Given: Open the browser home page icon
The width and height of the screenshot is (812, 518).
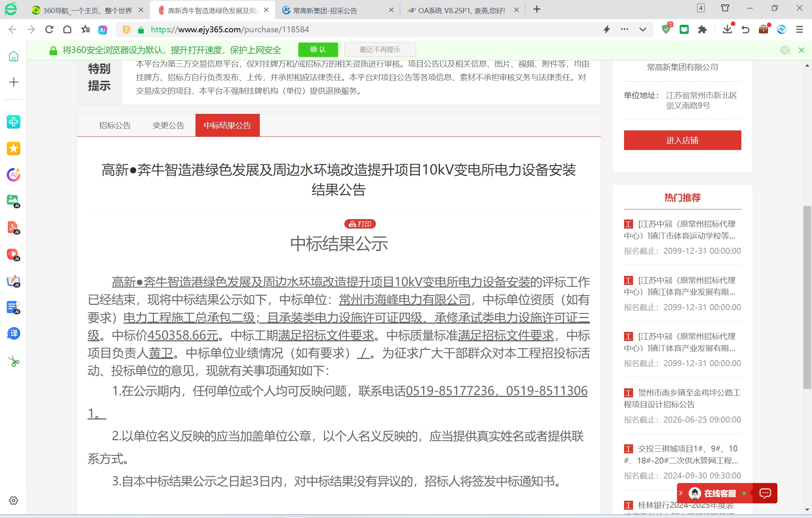Looking at the screenshot, I should pyautogui.click(x=67, y=29).
